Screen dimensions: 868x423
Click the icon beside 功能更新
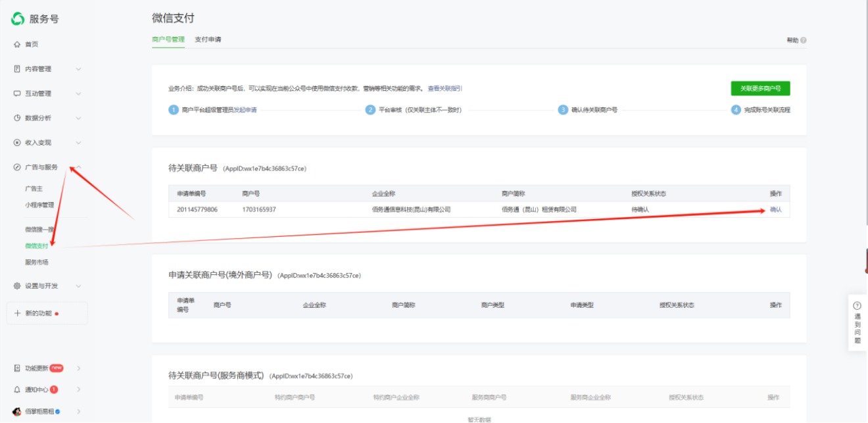coord(17,368)
